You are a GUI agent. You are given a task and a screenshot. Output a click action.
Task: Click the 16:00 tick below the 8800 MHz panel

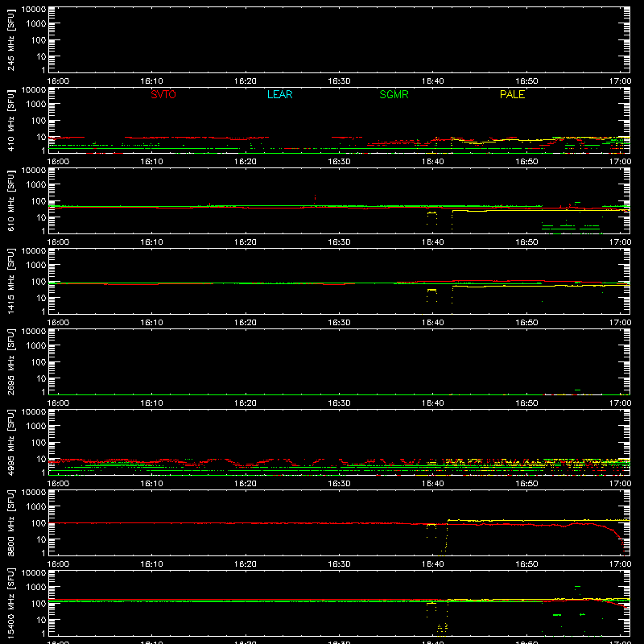58,564
